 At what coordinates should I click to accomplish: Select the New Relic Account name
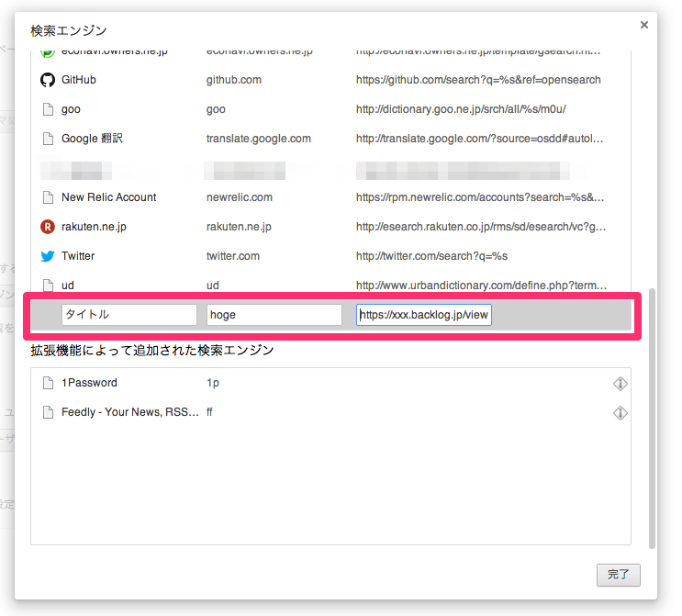point(108,197)
